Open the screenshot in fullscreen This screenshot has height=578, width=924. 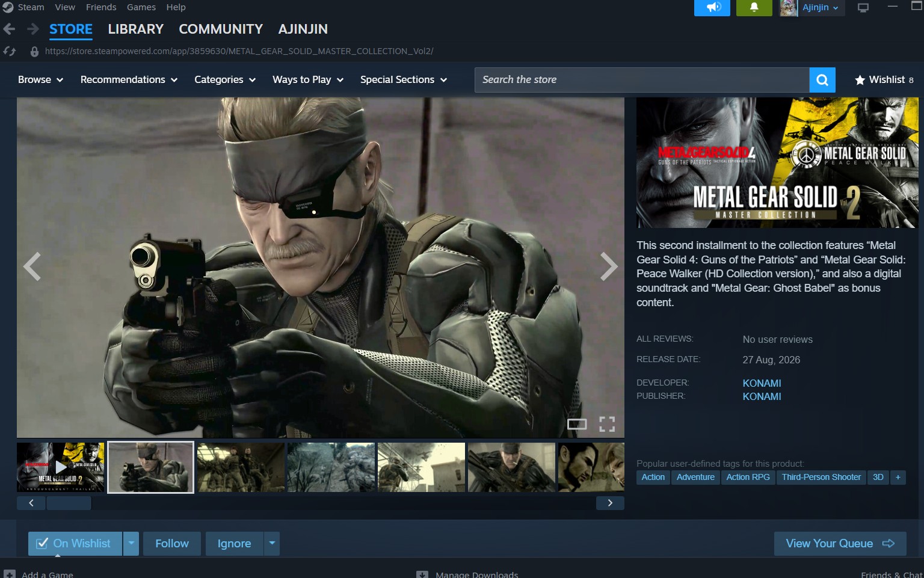click(607, 424)
